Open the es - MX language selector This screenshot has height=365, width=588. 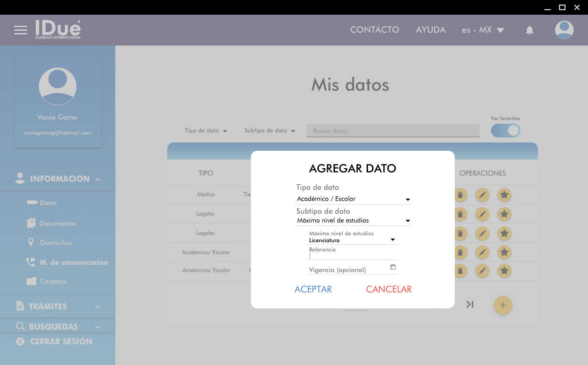tap(483, 30)
